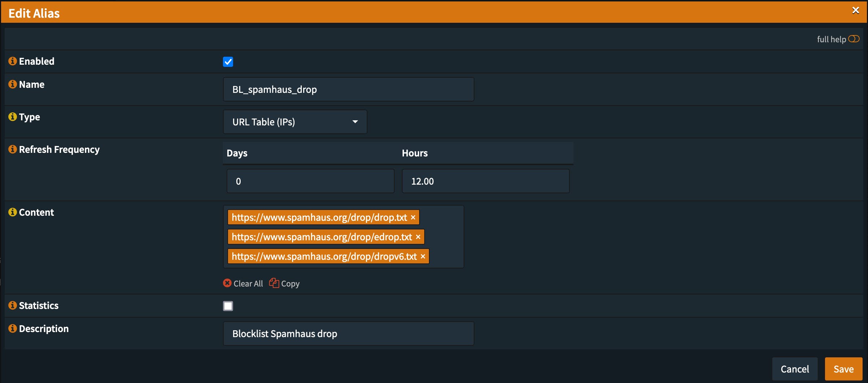868x383 pixels.
Task: Uncheck the Enabled checkbox
Action: tap(228, 62)
